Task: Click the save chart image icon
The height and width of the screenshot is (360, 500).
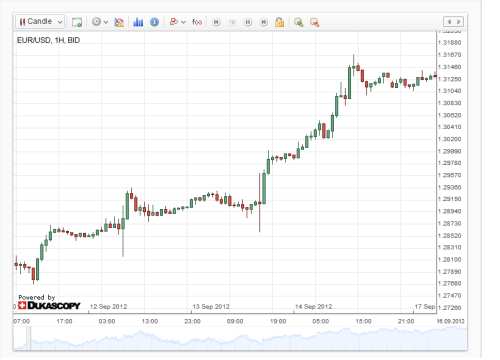Action: click(77, 22)
